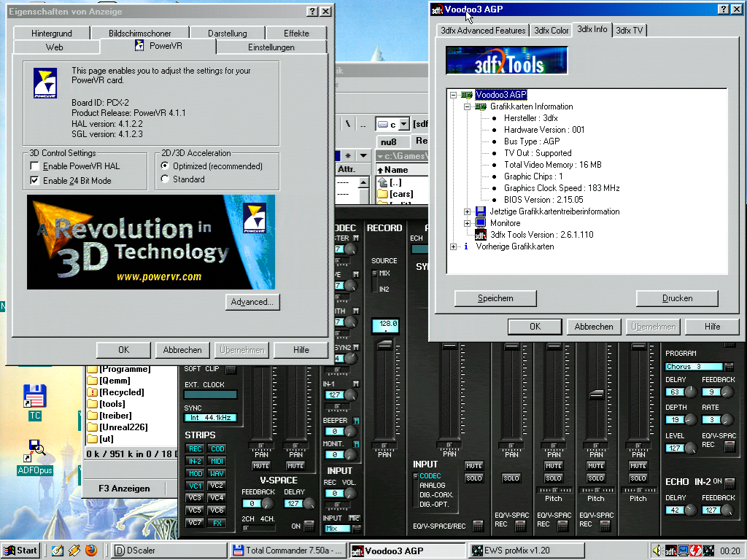The height and width of the screenshot is (560, 747).
Task: Click the starfield tray icon next to clock
Action: point(708,551)
